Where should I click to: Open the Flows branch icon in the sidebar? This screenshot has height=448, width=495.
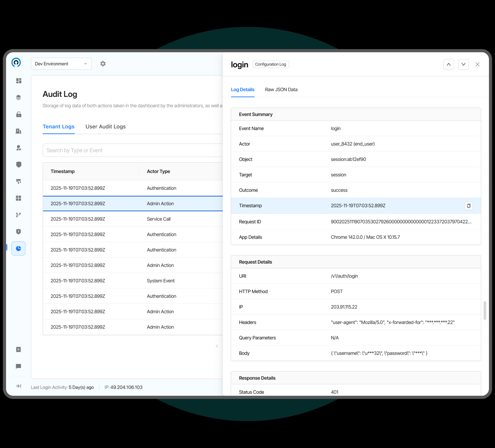pyautogui.click(x=19, y=215)
